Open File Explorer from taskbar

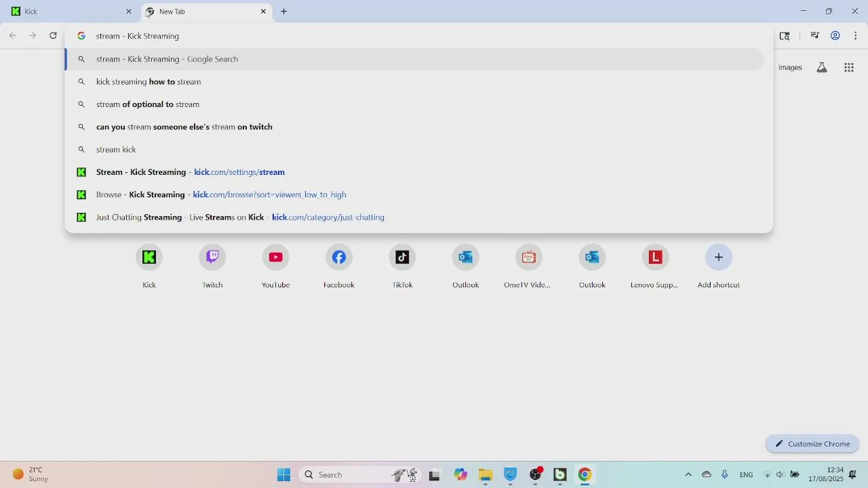(486, 475)
